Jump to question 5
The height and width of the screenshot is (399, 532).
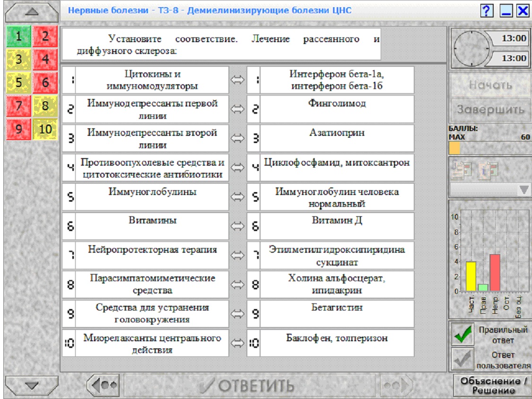point(18,82)
